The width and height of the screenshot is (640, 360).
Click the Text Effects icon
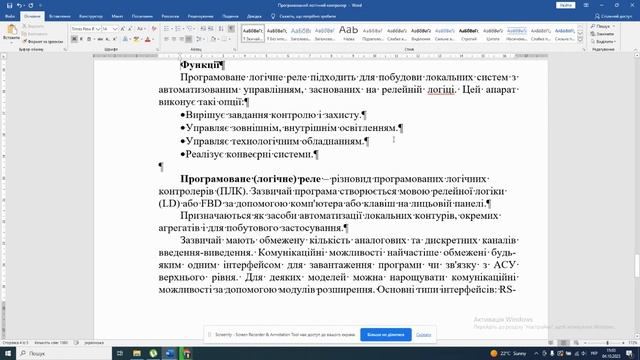(126, 39)
